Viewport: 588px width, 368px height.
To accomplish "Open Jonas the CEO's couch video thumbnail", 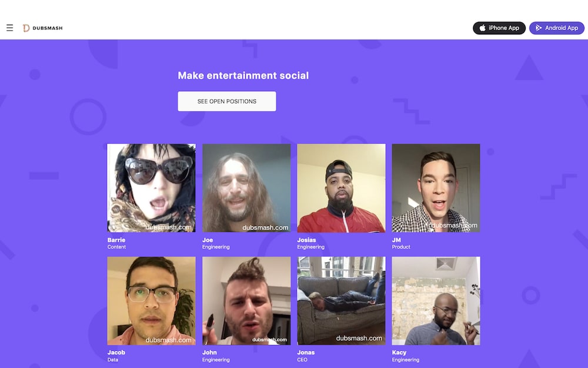I will point(341,301).
